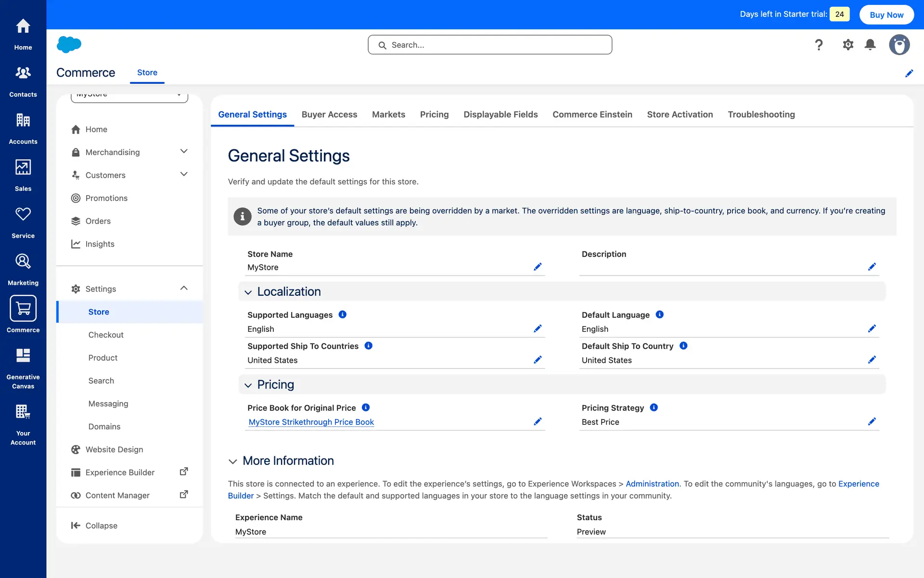Open the user avatar profile icon
924x578 pixels.
(x=899, y=45)
